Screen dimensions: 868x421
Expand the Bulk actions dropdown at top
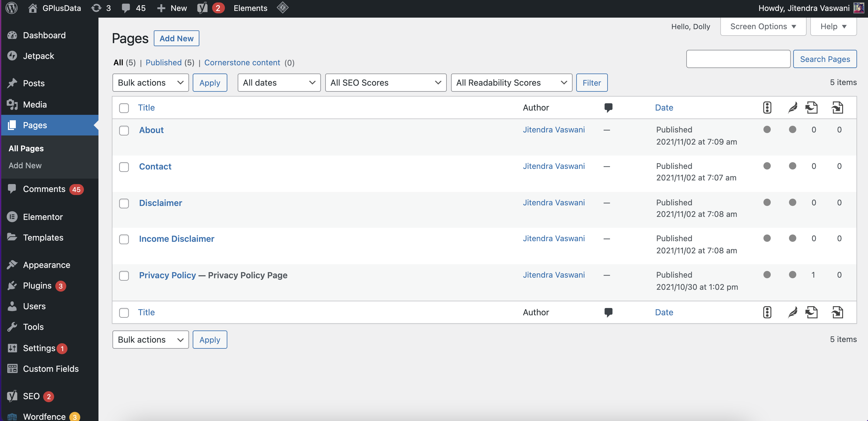coord(150,82)
